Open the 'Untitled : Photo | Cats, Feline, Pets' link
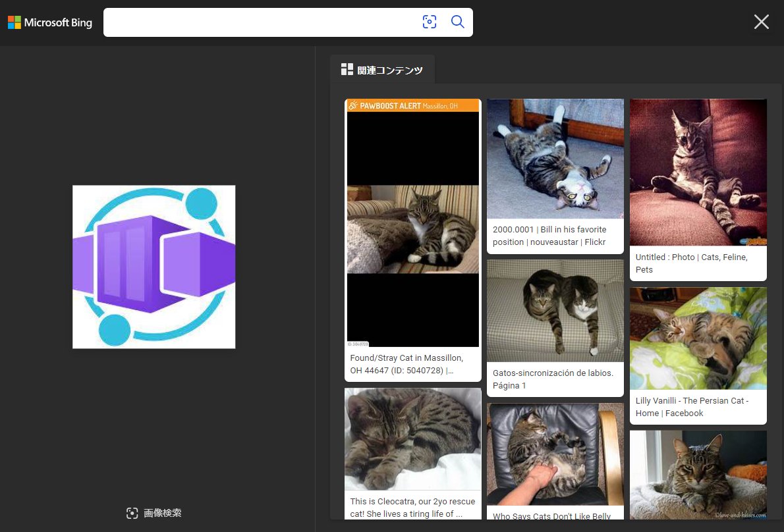Screen dimensions: 784x532 tap(691, 263)
